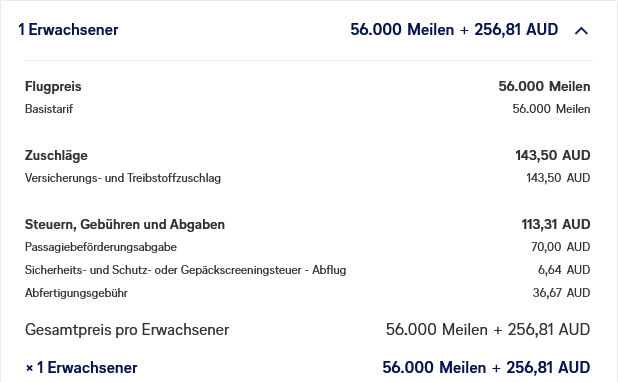618x382 pixels.
Task: Click Gesamtpreis pro Erwachsener label
Action: pyautogui.click(x=127, y=330)
